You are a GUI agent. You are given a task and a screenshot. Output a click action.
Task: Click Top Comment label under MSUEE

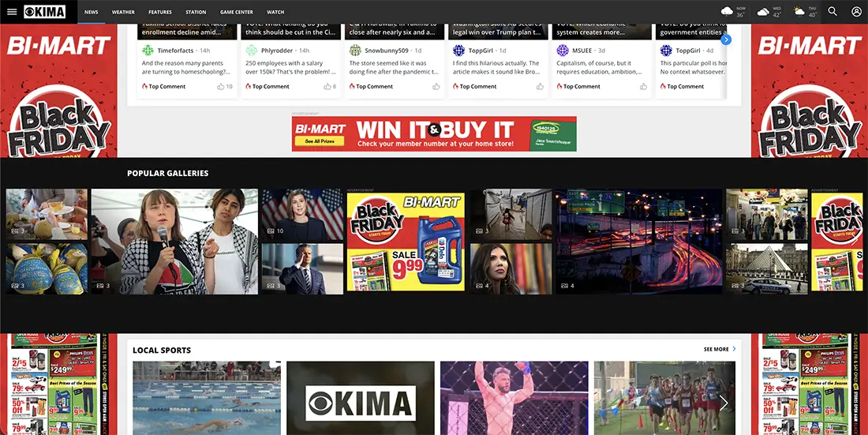pyautogui.click(x=582, y=86)
